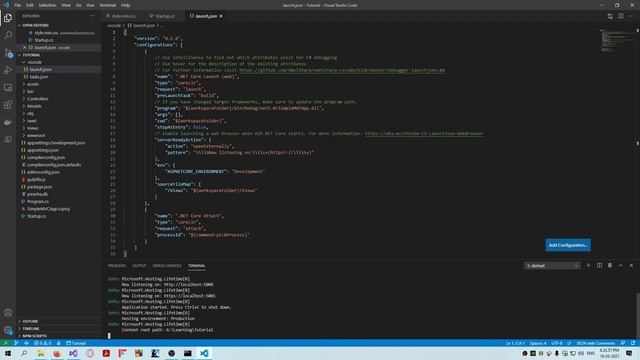640x360 pixels.
Task: Click the remote window indicator in status bar
Action: pyautogui.click(x=5, y=343)
